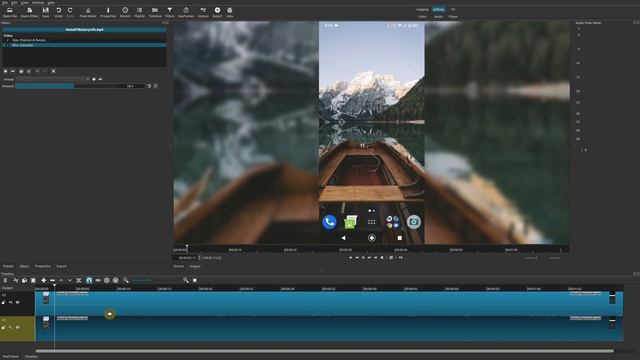This screenshot has width=640, height=360.
Task: Save the project with the Save icon
Action: click(46, 12)
